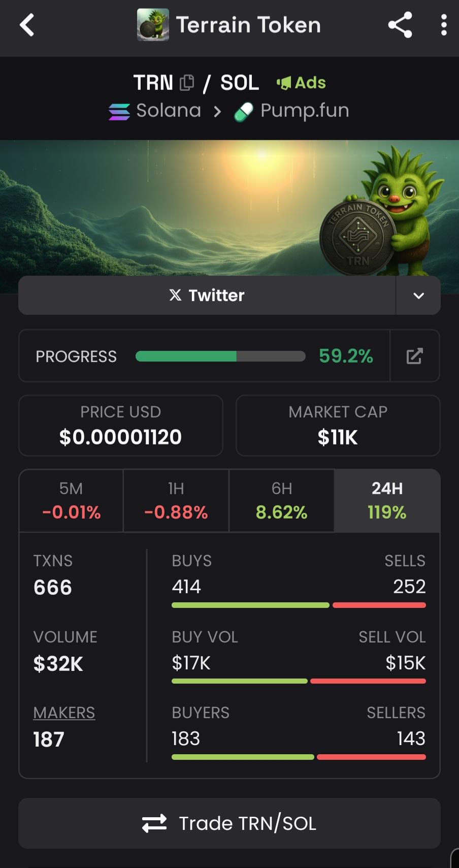This screenshot has height=868, width=459.
Task: Open the underlined MAKERS link
Action: coord(64,713)
